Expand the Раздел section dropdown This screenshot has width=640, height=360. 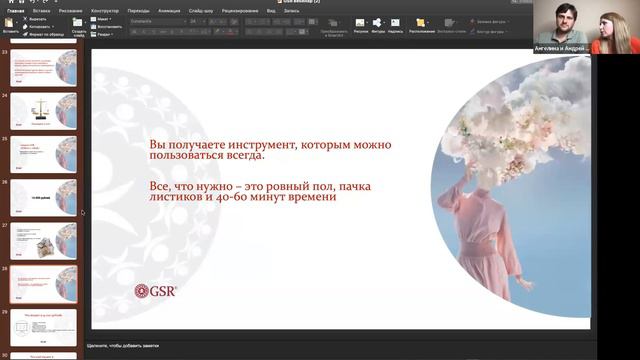point(112,34)
